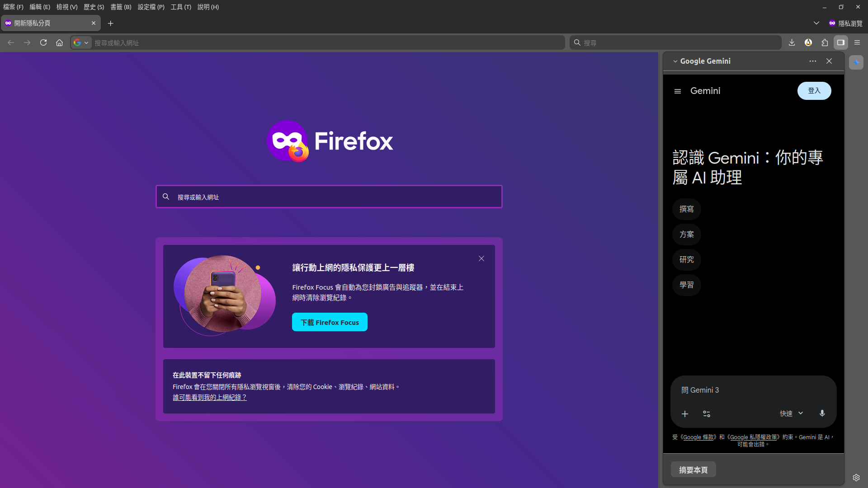Click the 下載 Firefox Focus button
Image resolution: width=868 pixels, height=488 pixels.
coord(330,322)
